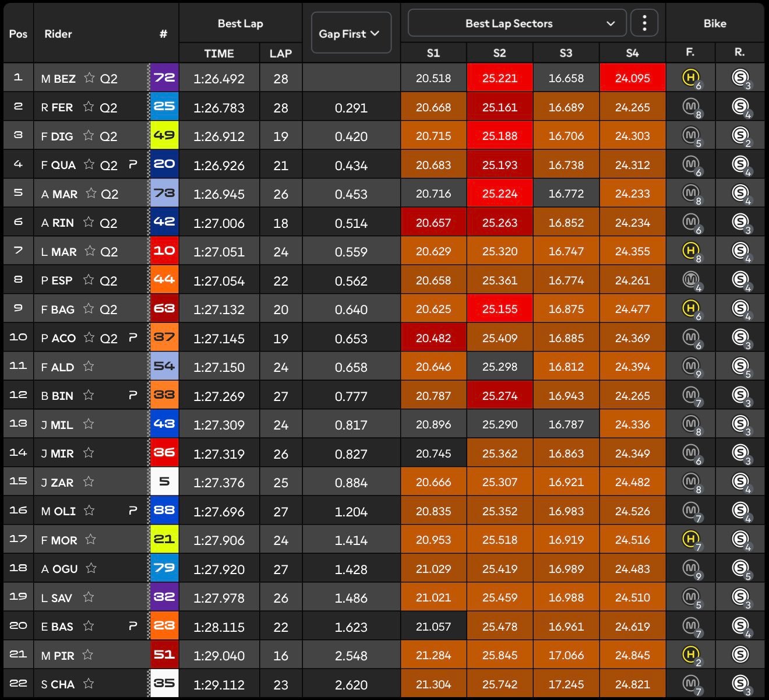The height and width of the screenshot is (700, 769).
Task: Click the P pit icon beside B BIN
Action: click(x=133, y=396)
